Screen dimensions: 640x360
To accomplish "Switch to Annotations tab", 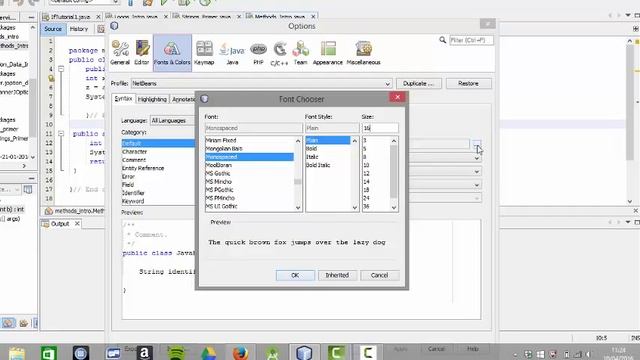I will coord(183,99).
